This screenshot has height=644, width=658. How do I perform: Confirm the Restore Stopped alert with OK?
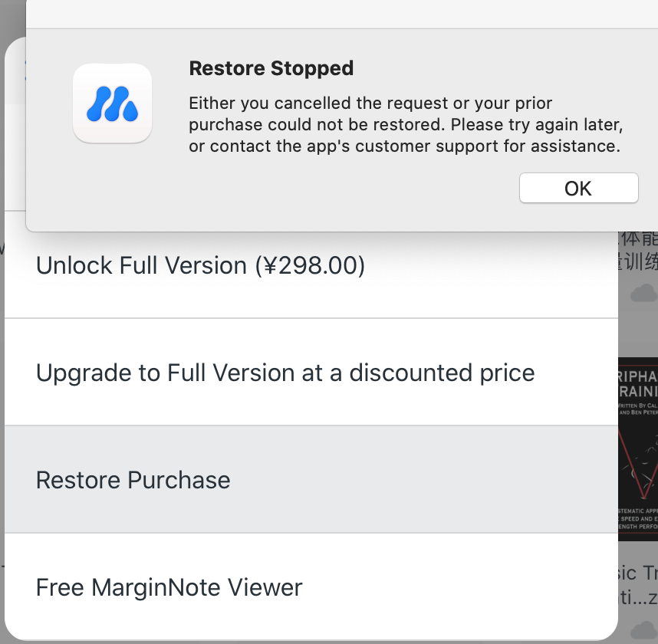click(579, 188)
